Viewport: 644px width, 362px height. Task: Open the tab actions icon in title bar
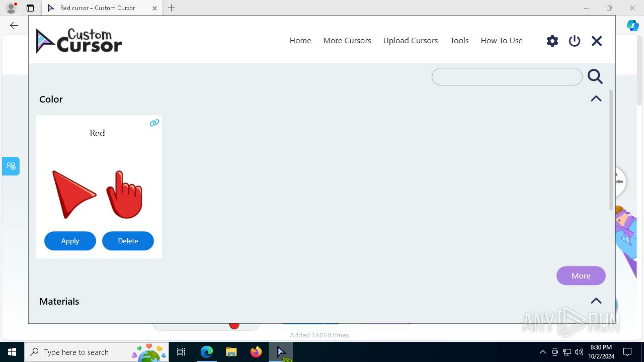coord(30,8)
